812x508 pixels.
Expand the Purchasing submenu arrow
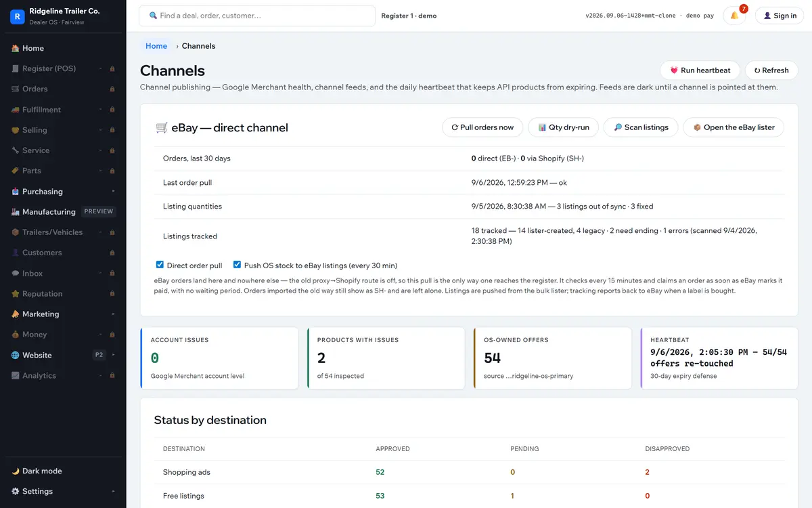[x=113, y=192]
